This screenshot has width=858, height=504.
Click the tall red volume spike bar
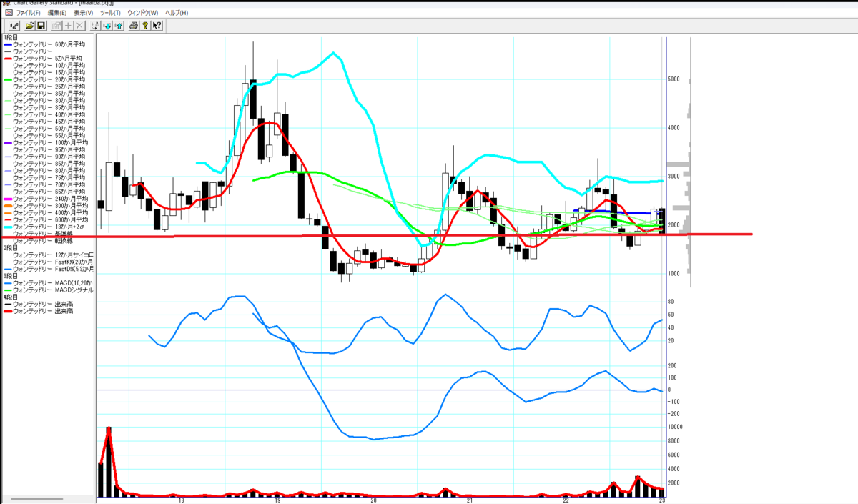tap(109, 461)
